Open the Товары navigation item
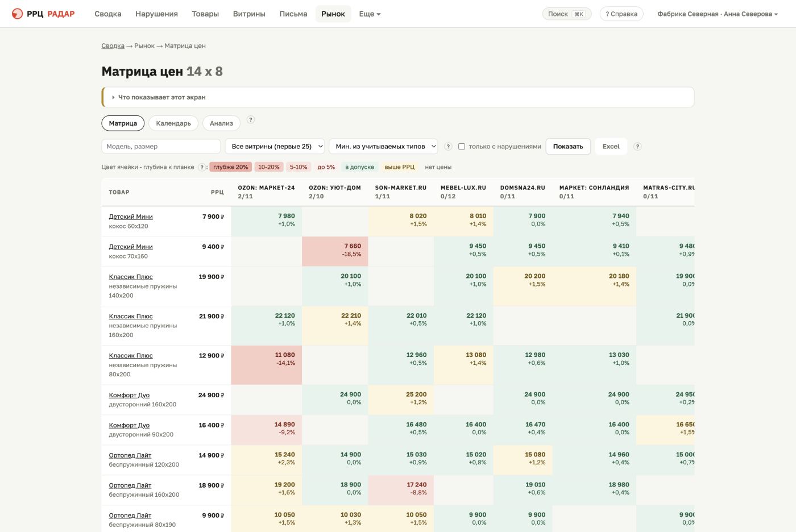 click(205, 14)
